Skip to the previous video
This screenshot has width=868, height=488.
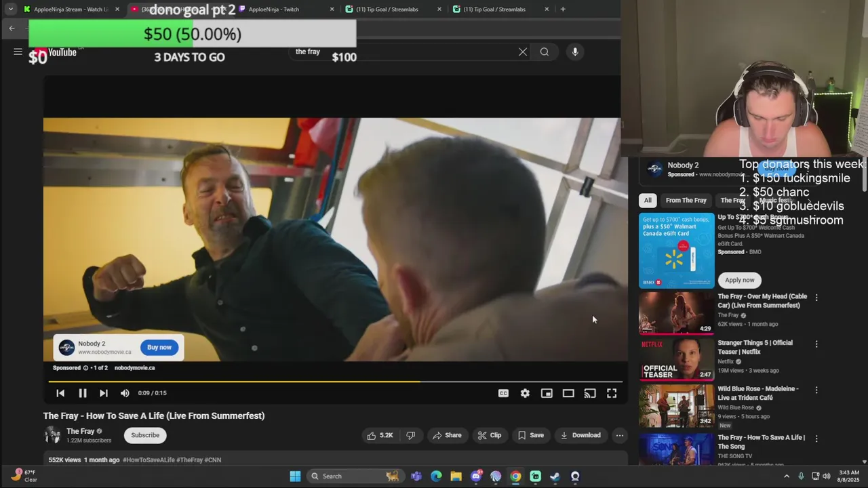tap(60, 393)
